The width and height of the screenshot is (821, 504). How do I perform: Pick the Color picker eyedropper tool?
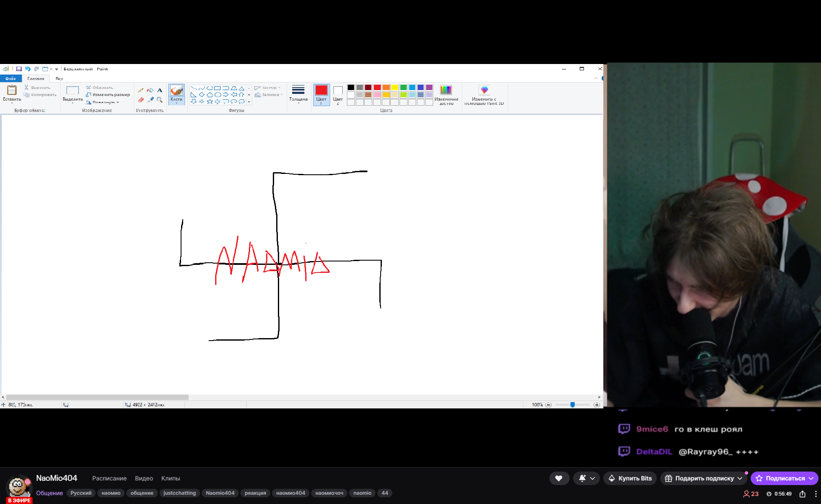[x=150, y=100]
